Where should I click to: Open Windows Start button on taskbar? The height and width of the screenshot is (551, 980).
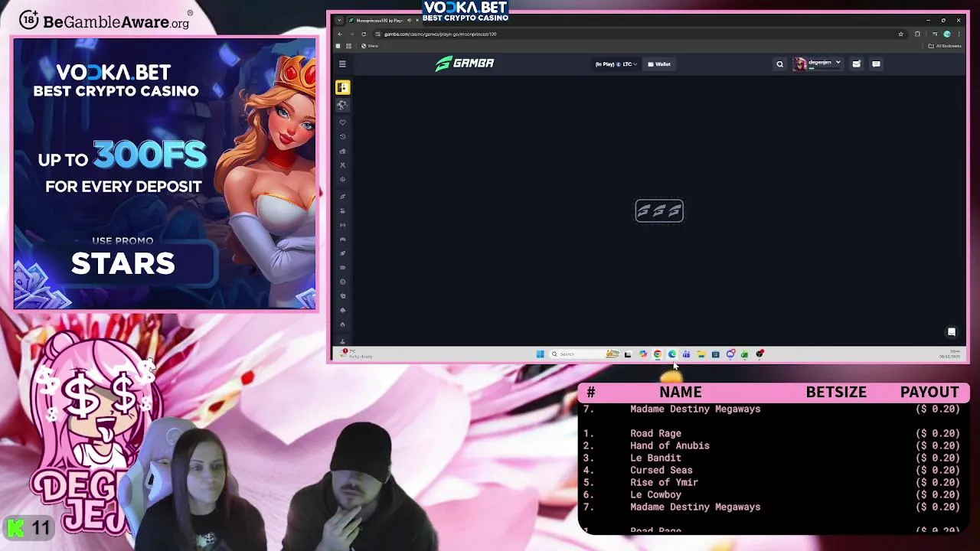[x=540, y=354]
